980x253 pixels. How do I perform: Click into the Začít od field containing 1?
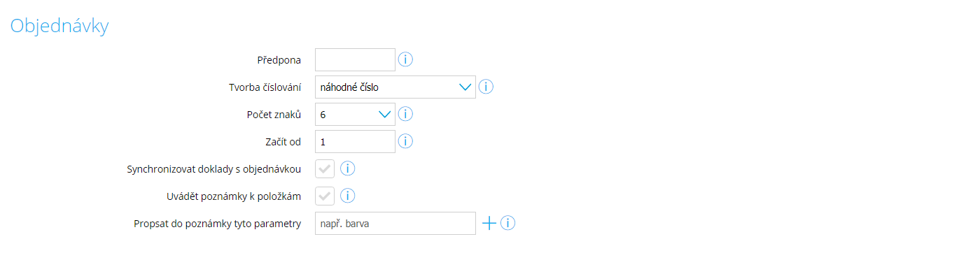[355, 141]
